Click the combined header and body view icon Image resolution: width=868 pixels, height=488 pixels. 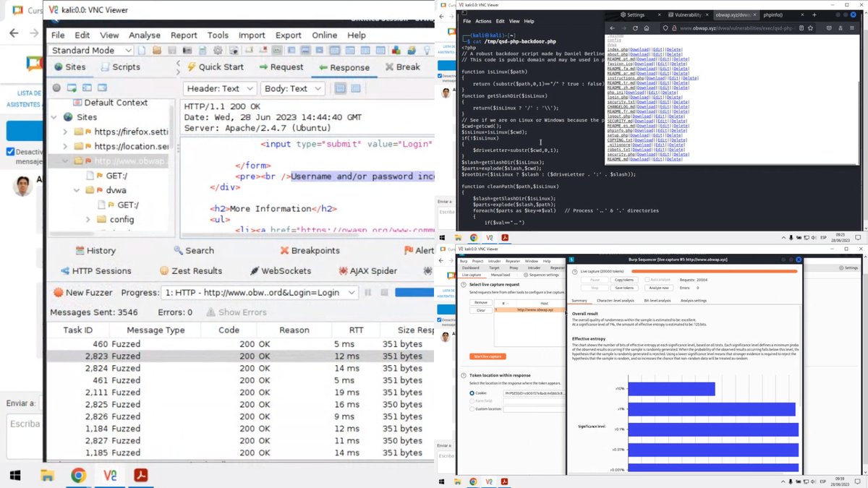click(x=341, y=88)
